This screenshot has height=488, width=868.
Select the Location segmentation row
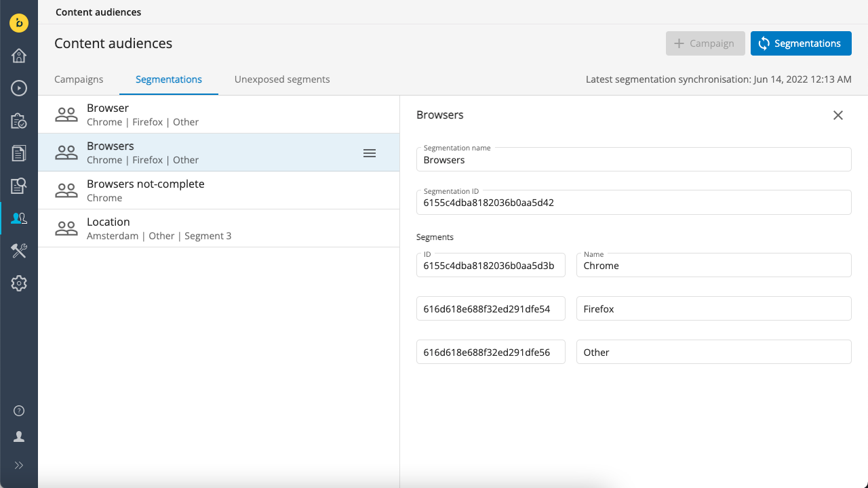pos(218,228)
